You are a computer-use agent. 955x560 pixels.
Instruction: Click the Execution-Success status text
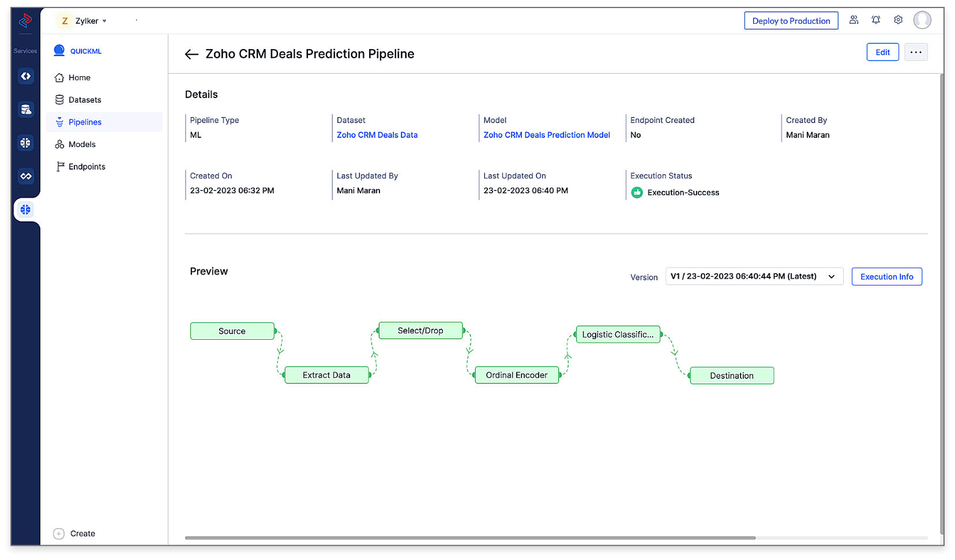[683, 193]
